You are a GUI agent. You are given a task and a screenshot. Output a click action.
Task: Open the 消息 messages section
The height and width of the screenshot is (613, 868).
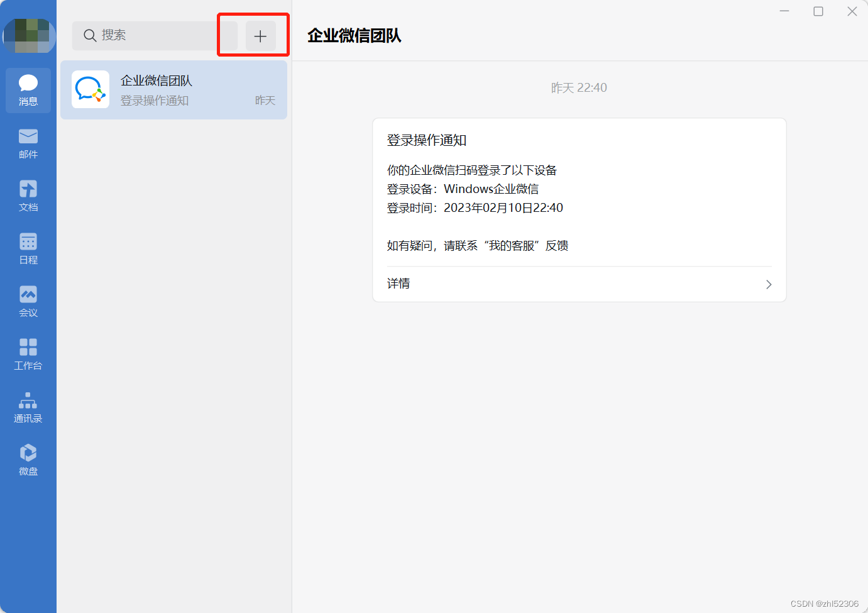point(28,91)
